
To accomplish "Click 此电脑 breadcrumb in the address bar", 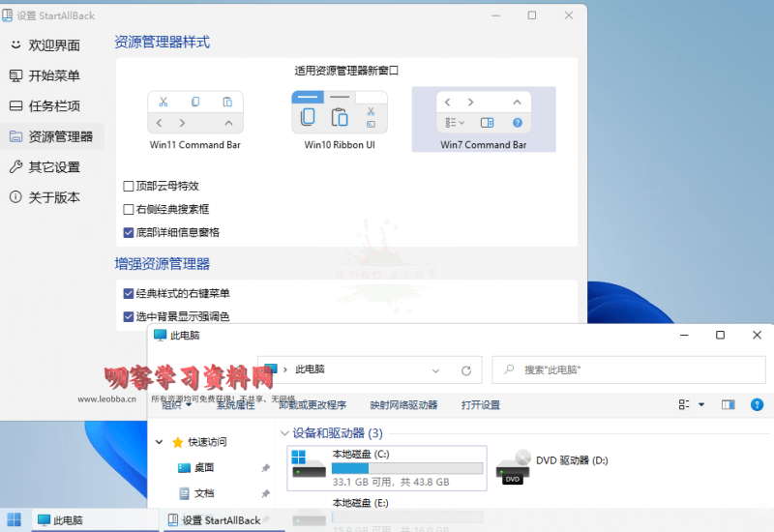I will click(310, 369).
